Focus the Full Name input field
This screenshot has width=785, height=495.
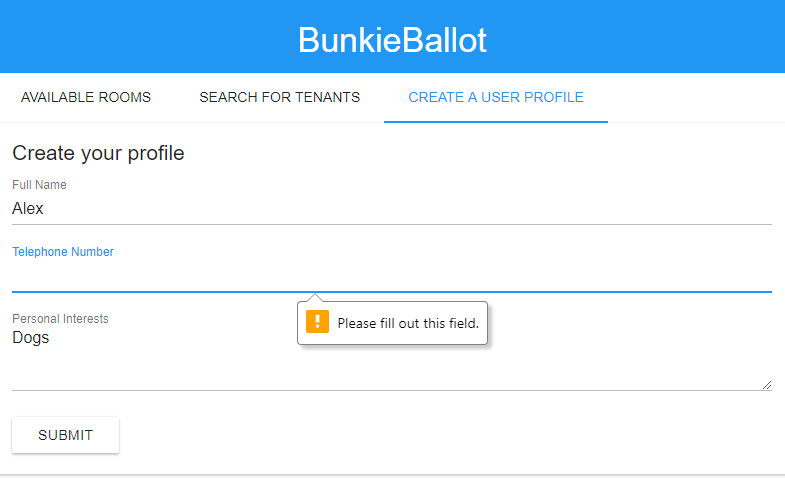tap(392, 209)
